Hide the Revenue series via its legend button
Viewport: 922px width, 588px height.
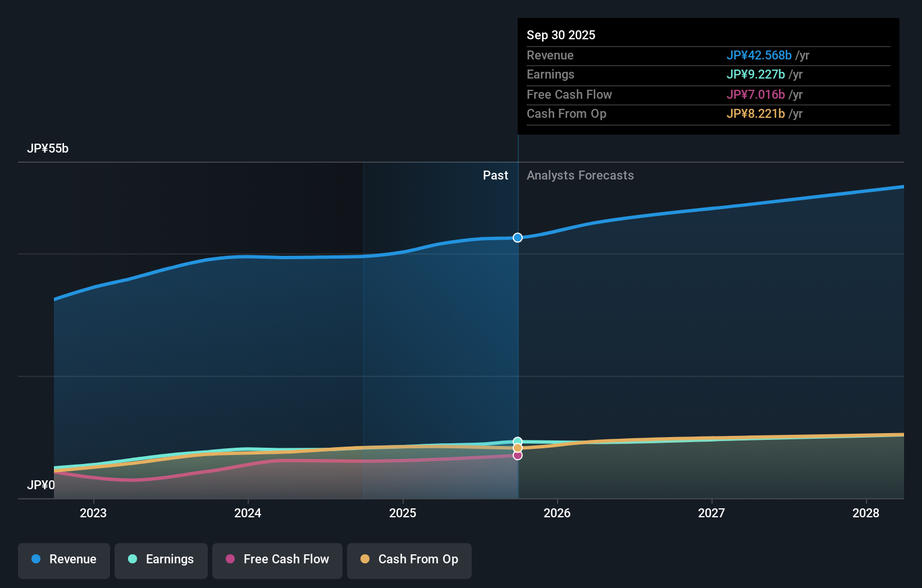coord(63,559)
